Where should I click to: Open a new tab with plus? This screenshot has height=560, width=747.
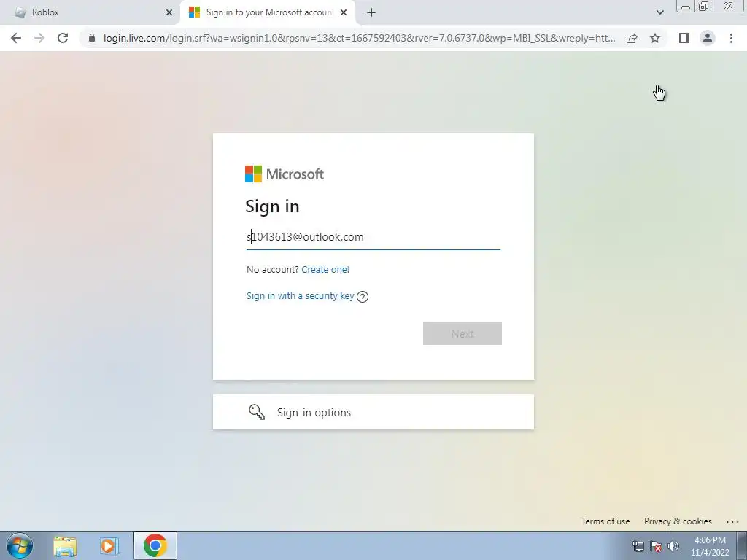click(x=371, y=12)
